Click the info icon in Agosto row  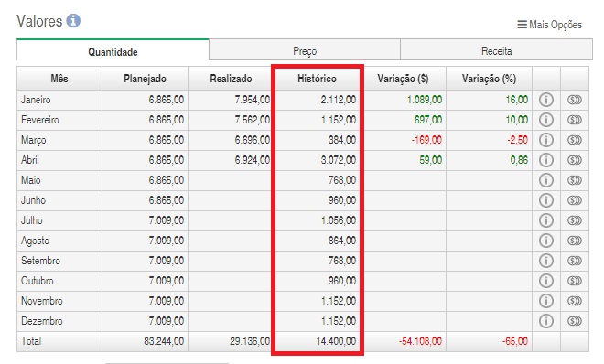click(546, 241)
